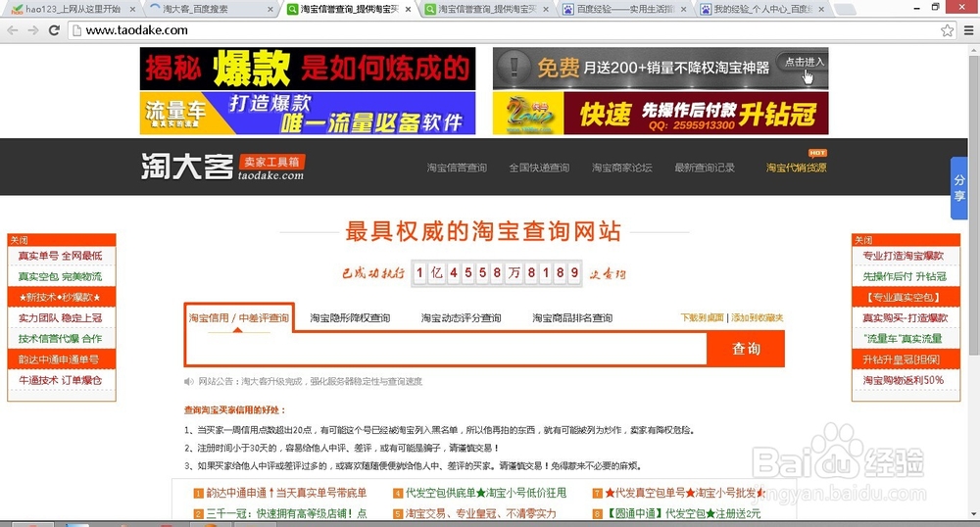
Task: Open right sidebar link 【专业真实空包】
Action: [x=905, y=297]
